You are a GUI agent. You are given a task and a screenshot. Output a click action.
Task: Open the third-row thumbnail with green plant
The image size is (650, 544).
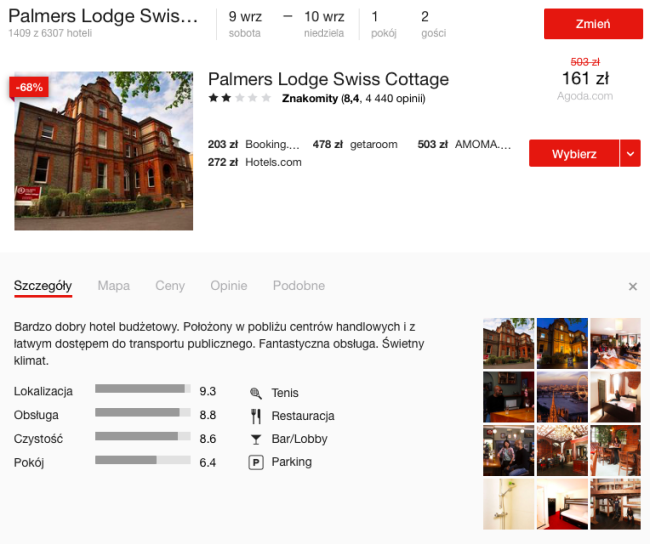coord(616,450)
